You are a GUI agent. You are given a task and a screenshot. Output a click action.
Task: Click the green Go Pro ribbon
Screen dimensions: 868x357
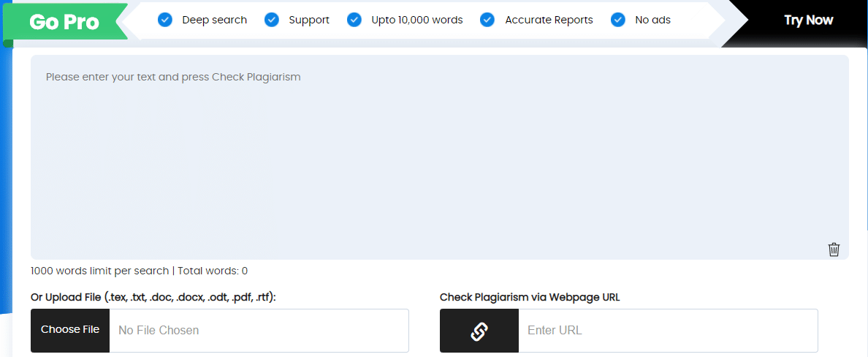tap(65, 22)
